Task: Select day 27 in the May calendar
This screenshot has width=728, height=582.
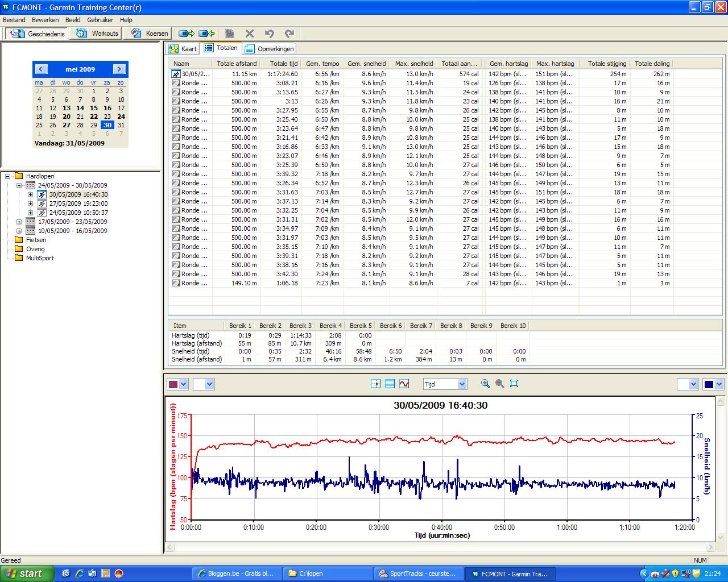Action: click(x=67, y=125)
